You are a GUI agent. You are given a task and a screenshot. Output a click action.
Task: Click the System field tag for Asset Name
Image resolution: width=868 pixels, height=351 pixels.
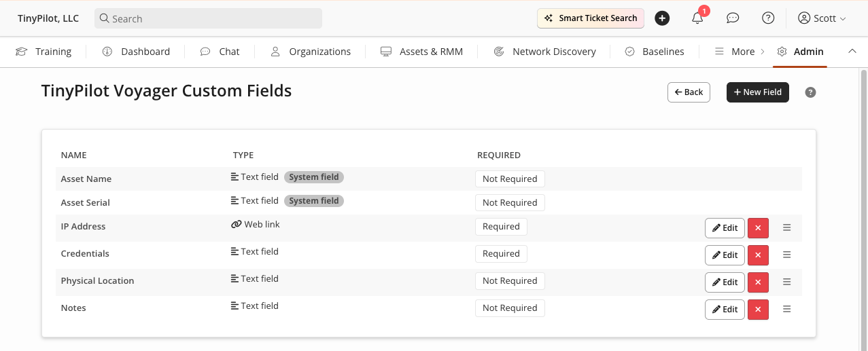[314, 177]
